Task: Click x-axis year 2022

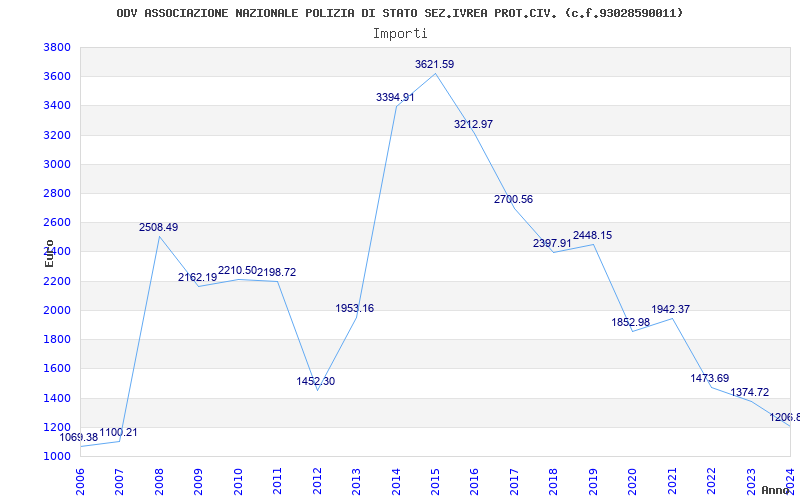Action: coord(711,481)
